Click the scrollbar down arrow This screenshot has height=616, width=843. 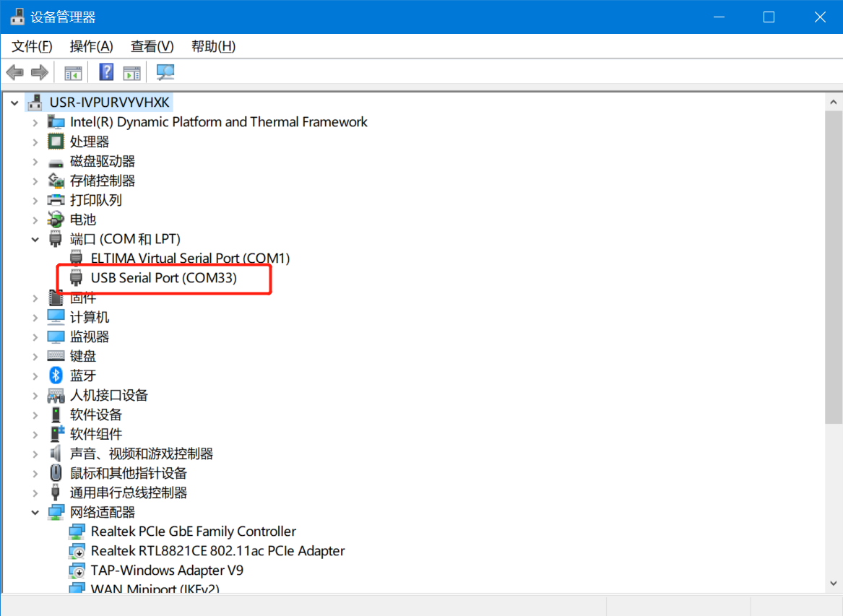834,583
